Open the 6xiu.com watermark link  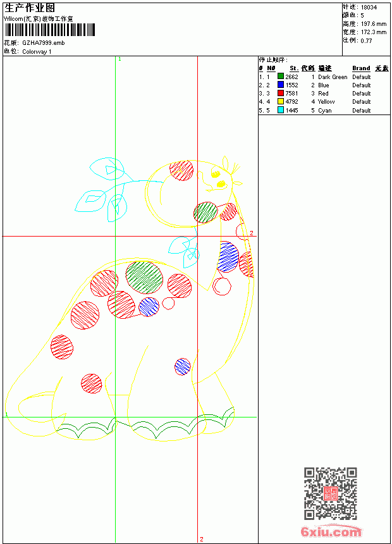coord(331,531)
